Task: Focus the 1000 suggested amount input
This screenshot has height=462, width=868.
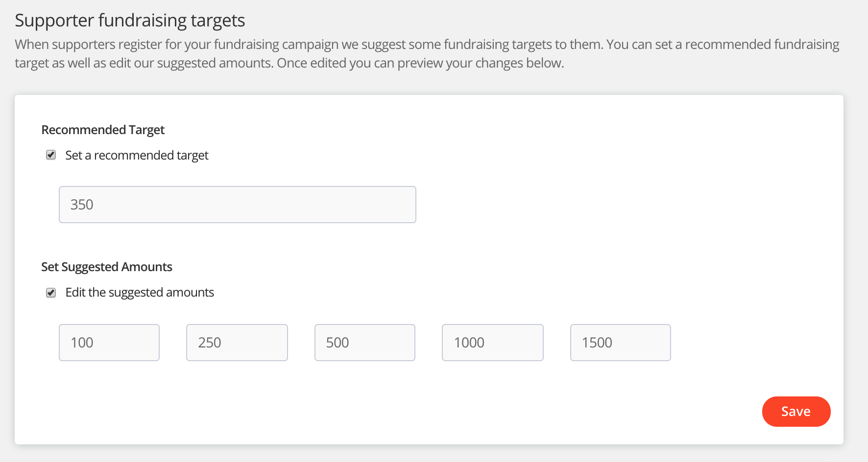Action: click(492, 343)
